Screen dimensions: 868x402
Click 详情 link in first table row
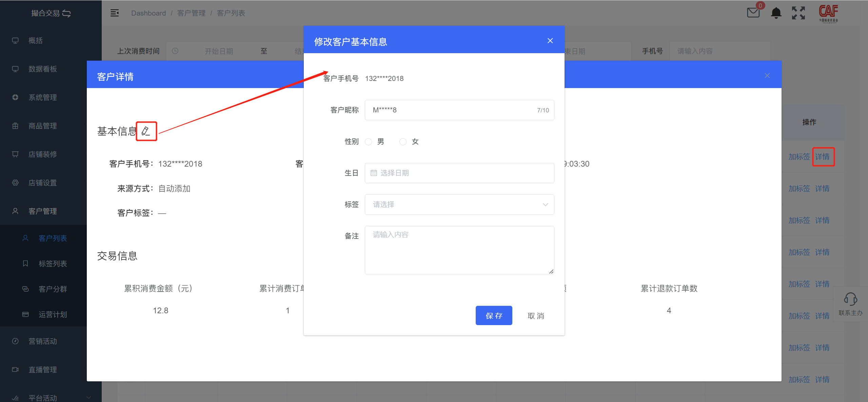tap(823, 156)
